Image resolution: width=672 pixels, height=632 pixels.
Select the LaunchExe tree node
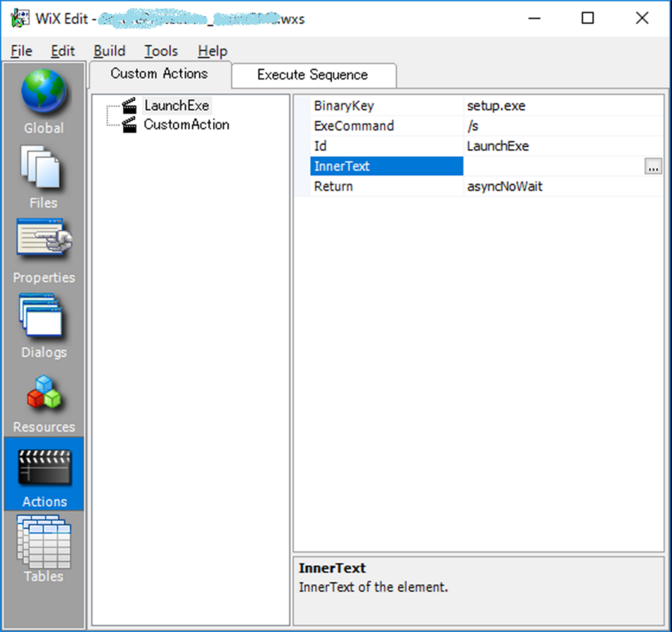(177, 106)
